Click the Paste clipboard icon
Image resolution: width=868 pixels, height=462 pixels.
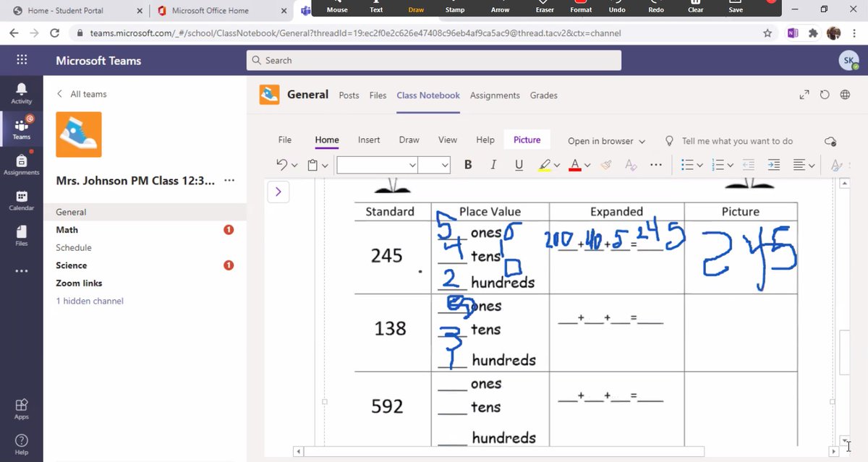pos(312,165)
